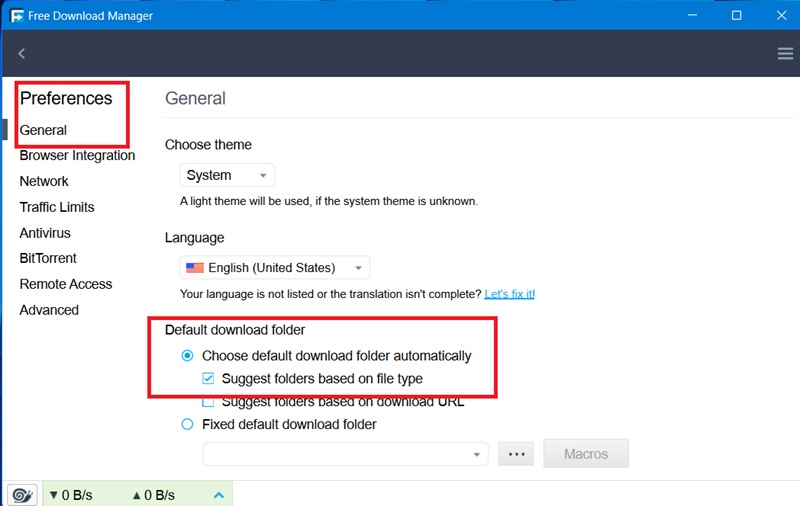Go back using the left arrow icon
Screen dimensions: 800x506
[x=21, y=54]
